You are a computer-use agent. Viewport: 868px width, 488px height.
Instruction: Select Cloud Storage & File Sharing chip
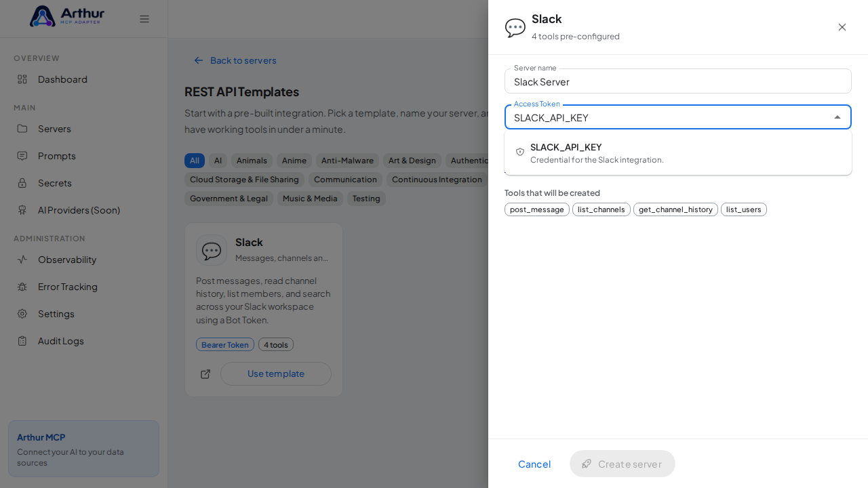[244, 180]
